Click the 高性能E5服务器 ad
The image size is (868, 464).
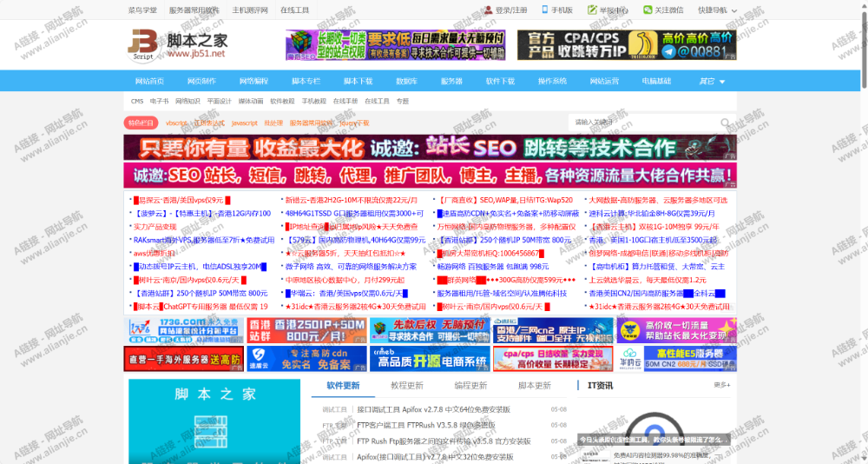677,359
